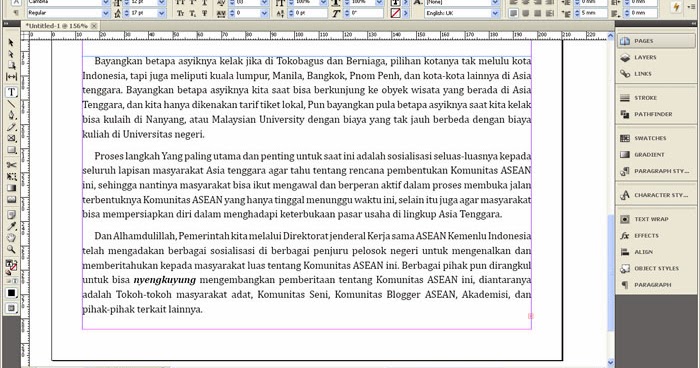Open the Paragraph panel in the dock
700x368 pixels.
coord(656,285)
